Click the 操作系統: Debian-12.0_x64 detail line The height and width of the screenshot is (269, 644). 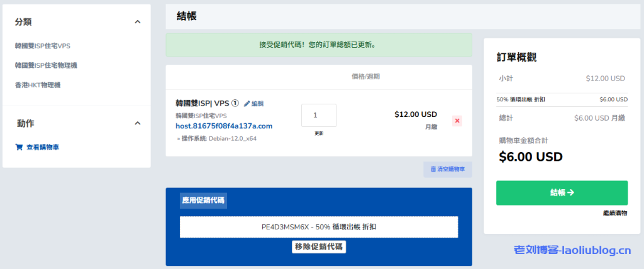(217, 139)
